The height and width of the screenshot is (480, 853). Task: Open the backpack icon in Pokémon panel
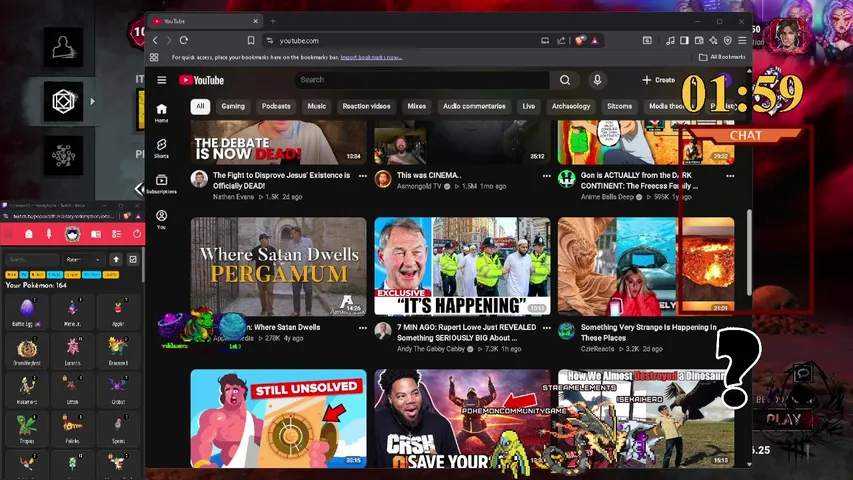(29, 234)
